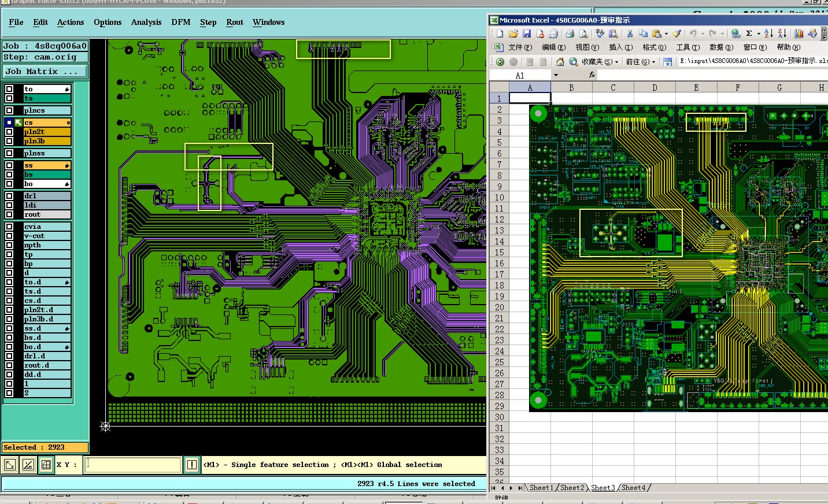Viewport: 828px width, 504px height.
Task: Copy selection in Excel toolbar
Action: point(643,34)
